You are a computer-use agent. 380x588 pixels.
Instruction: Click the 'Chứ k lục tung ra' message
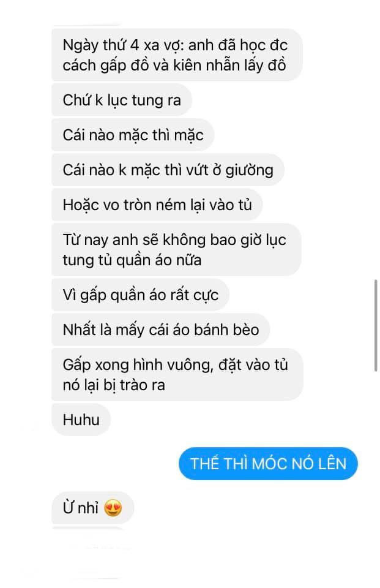click(x=122, y=100)
